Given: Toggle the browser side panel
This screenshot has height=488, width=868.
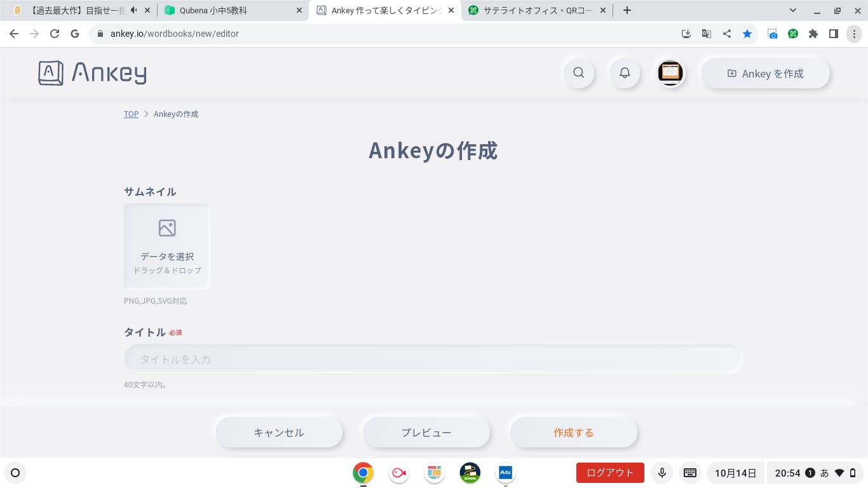Looking at the screenshot, I should point(834,34).
